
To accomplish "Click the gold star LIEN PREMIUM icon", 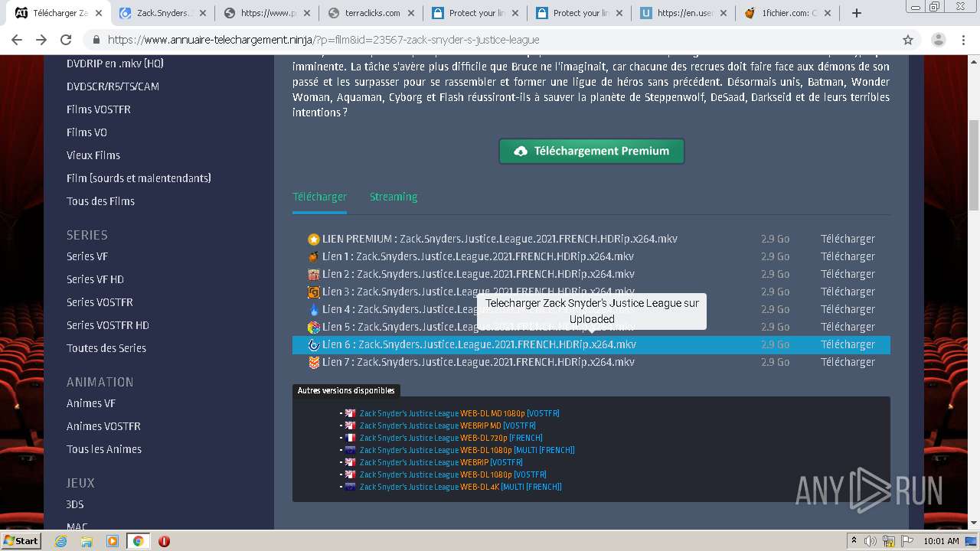I will [314, 240].
